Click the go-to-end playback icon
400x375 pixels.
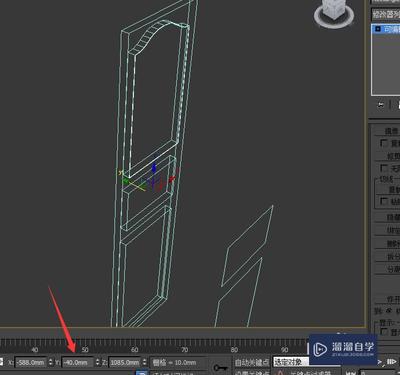[x=392, y=362]
